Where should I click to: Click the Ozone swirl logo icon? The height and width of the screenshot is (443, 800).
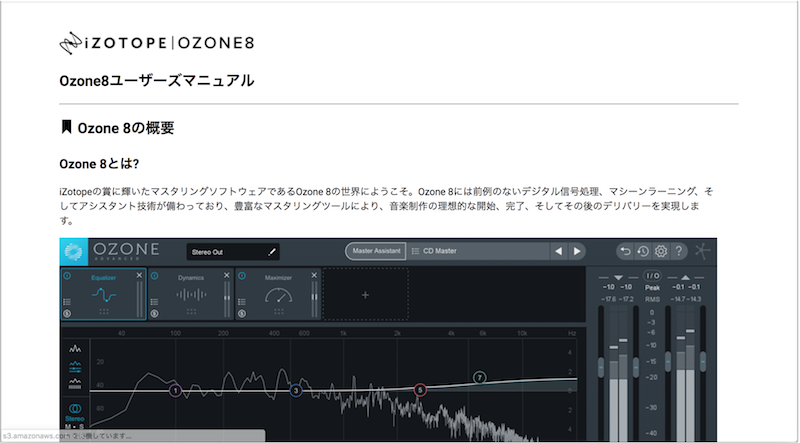point(73,252)
